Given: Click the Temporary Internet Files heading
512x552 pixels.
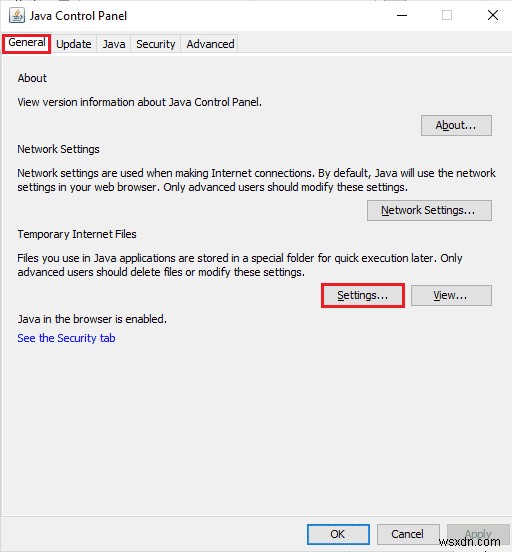Looking at the screenshot, I should 77,234.
